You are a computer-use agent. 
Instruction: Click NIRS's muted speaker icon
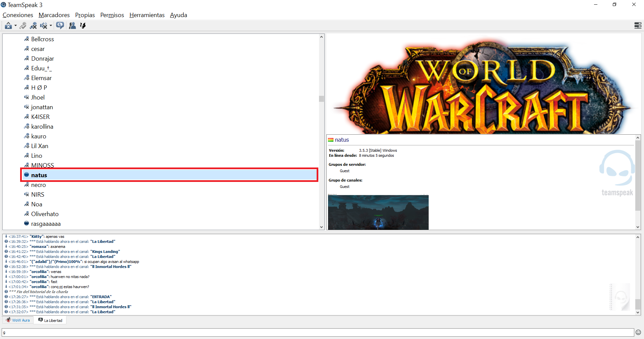pyautogui.click(x=26, y=194)
